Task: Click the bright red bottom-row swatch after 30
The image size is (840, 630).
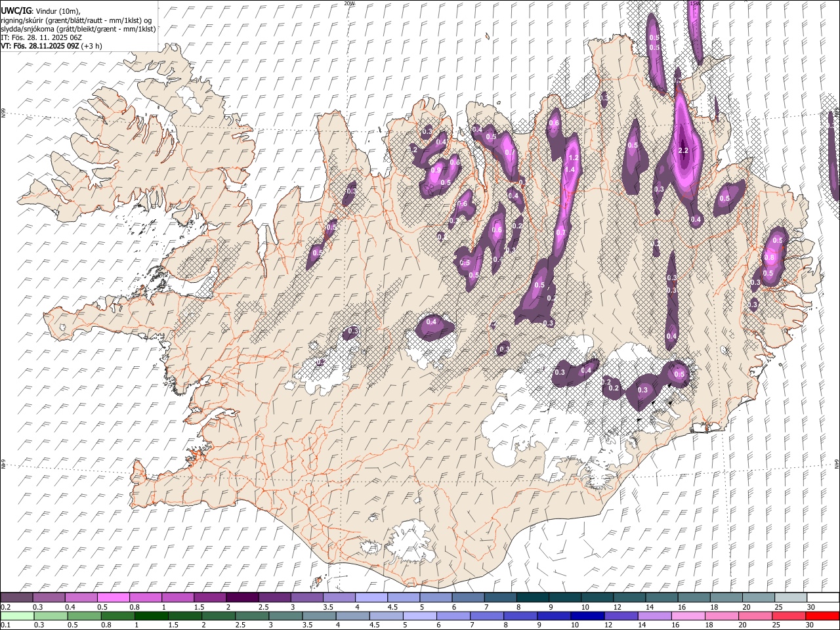Action: pos(822,616)
